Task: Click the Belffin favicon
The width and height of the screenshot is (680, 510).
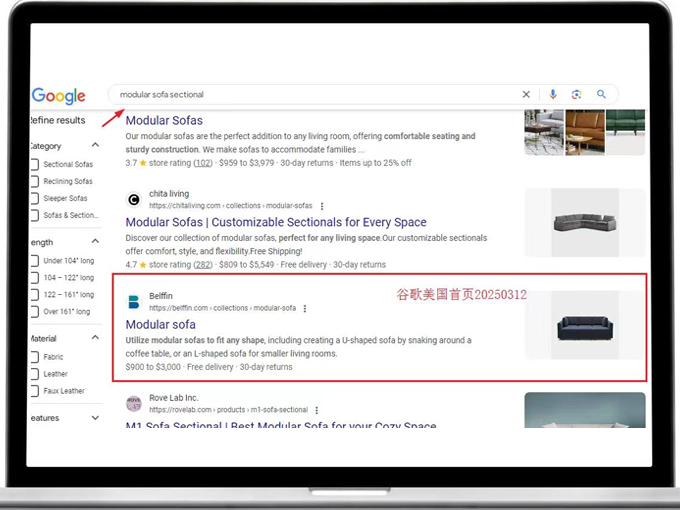Action: pyautogui.click(x=134, y=302)
